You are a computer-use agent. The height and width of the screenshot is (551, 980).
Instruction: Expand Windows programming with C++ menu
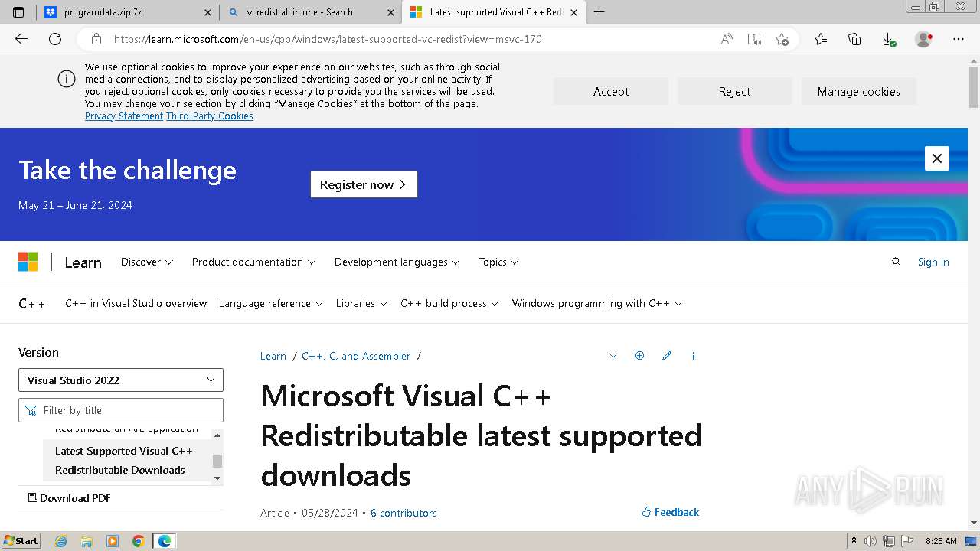[x=597, y=303]
